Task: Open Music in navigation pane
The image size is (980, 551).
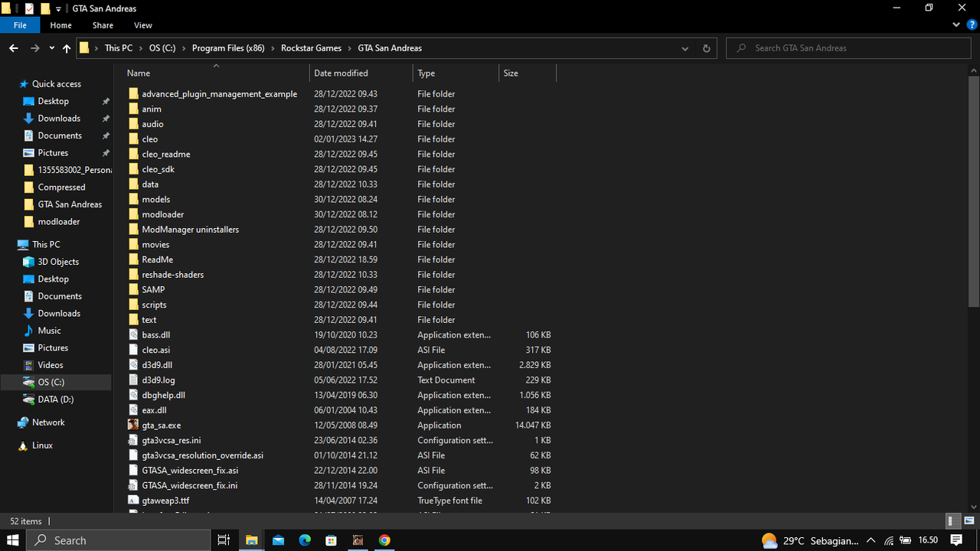Action: coord(49,331)
